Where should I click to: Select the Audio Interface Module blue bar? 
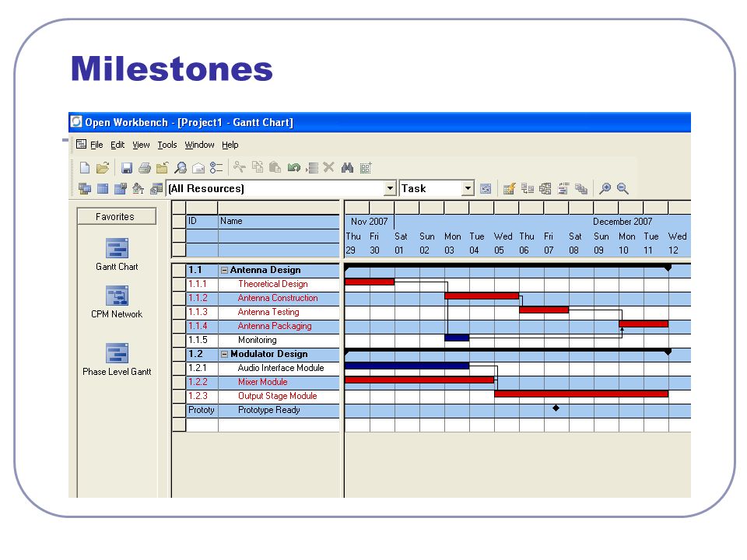[407, 366]
